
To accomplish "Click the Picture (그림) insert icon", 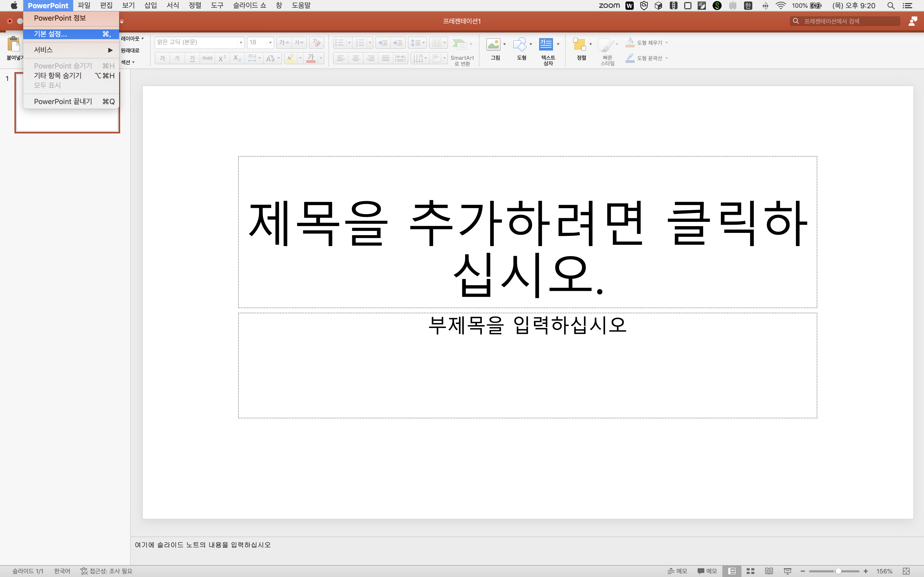I will click(493, 45).
